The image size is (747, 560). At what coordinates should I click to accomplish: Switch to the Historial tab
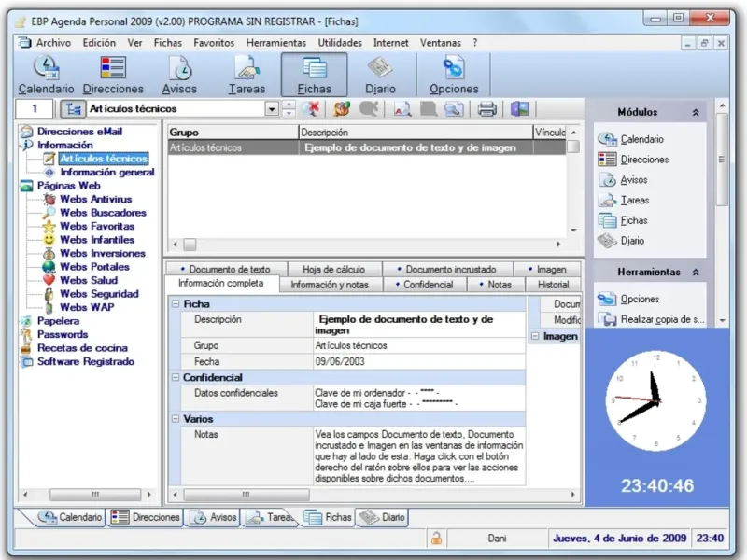coord(553,285)
